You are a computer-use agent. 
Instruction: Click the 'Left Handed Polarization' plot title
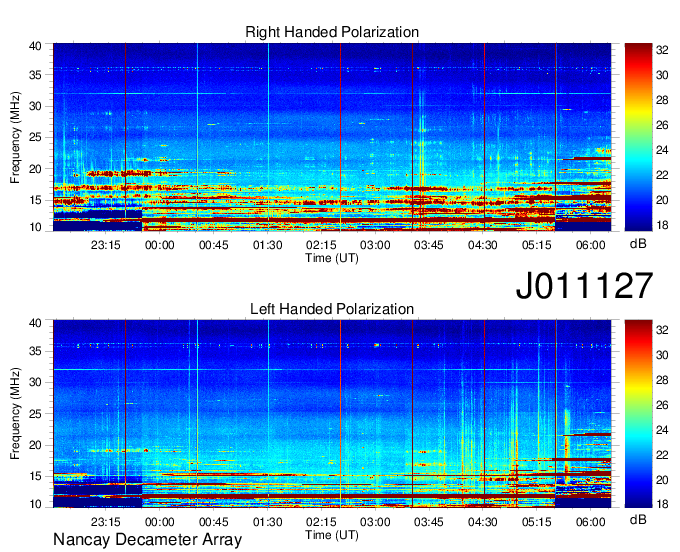click(x=332, y=309)
